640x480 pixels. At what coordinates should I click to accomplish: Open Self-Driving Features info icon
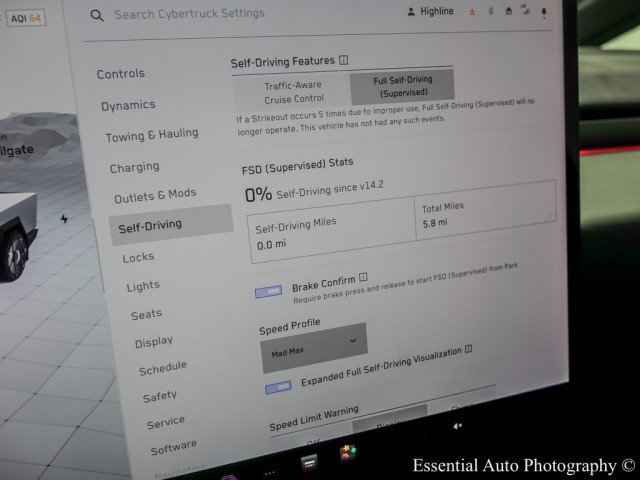pos(344,60)
